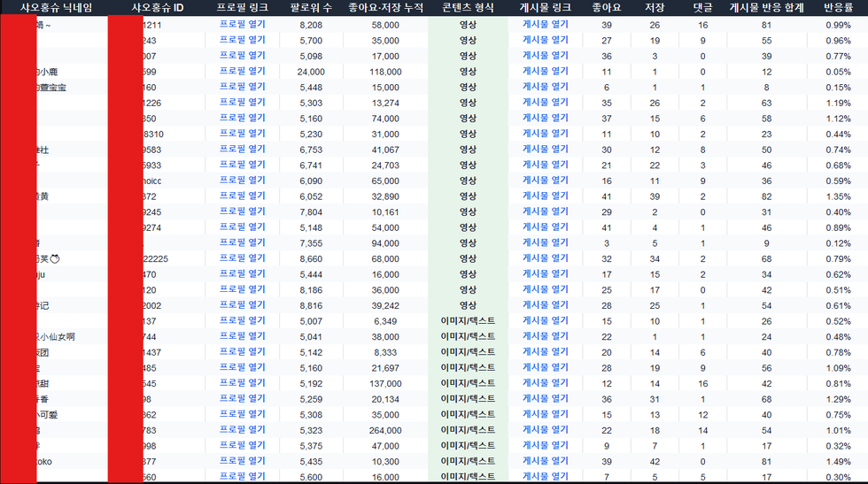Click the 반응률 column header
The image size is (868, 484).
click(x=839, y=8)
